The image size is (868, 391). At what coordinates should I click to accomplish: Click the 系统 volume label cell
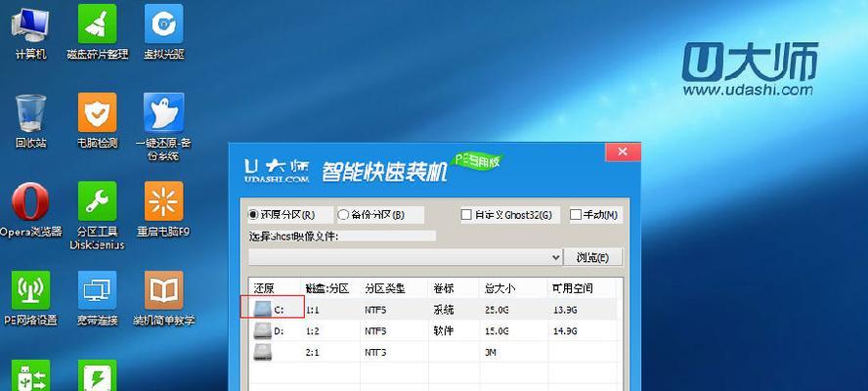point(444,310)
